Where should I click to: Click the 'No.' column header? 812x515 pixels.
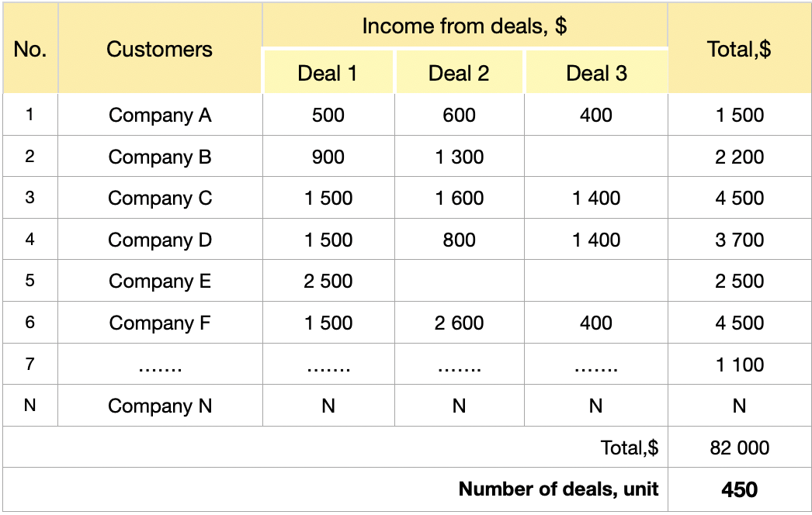pyautogui.click(x=30, y=50)
